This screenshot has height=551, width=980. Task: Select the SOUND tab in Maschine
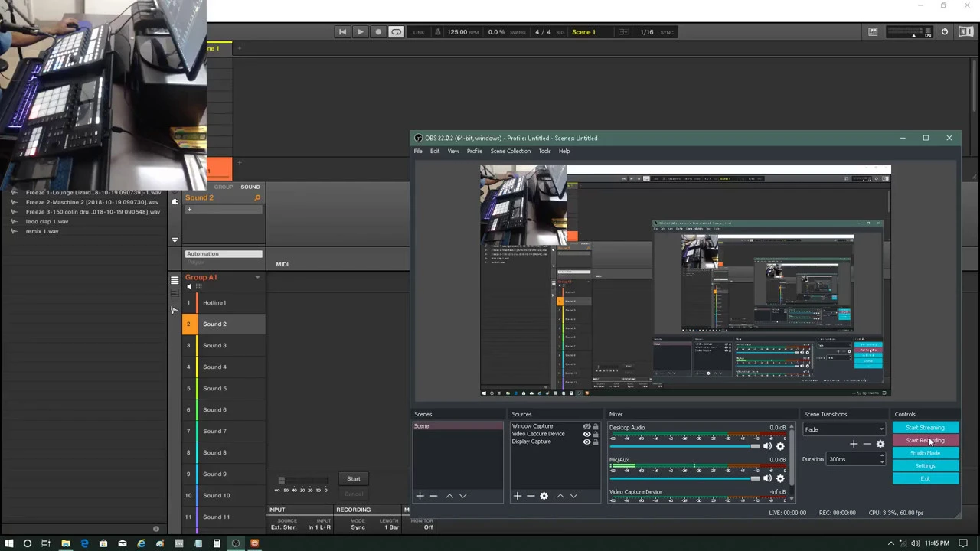(250, 187)
